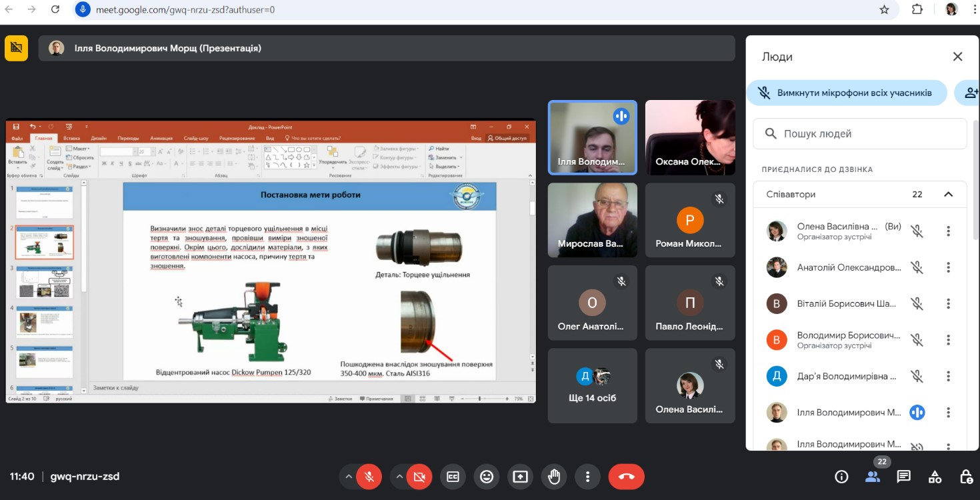Open the emoji reactions button
The width and height of the screenshot is (980, 500).
pos(487,477)
